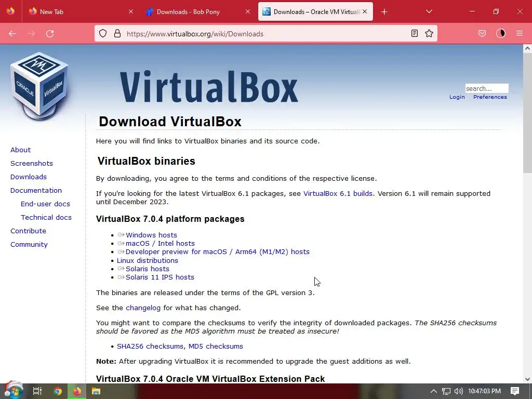
Task: Close the Downloads - Bob Pony tab
Action: click(248, 11)
